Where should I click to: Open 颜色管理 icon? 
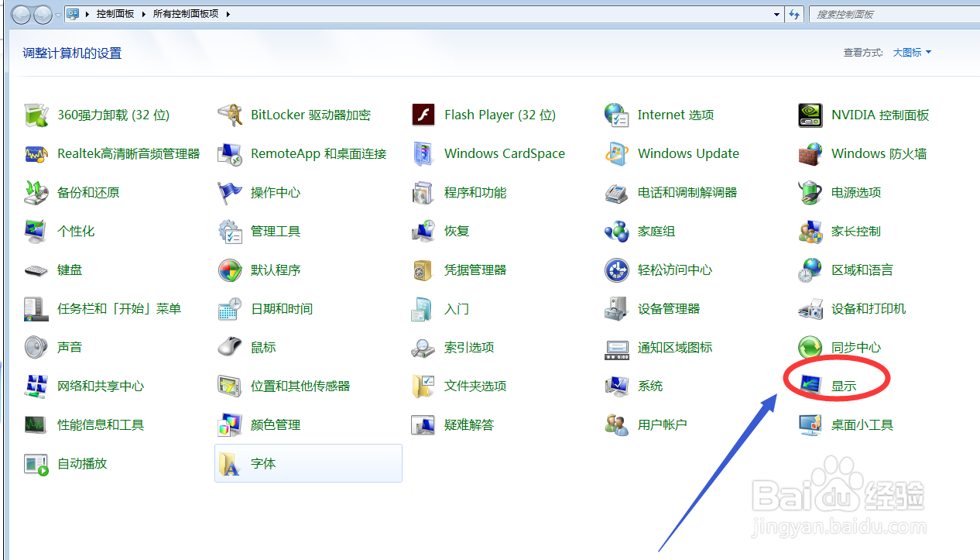click(230, 425)
